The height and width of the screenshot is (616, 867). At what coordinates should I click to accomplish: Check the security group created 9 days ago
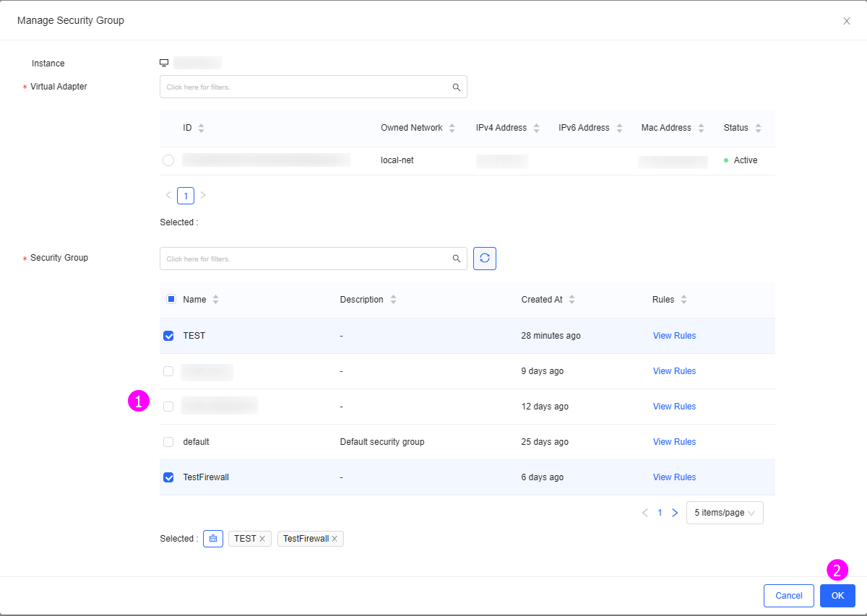168,371
